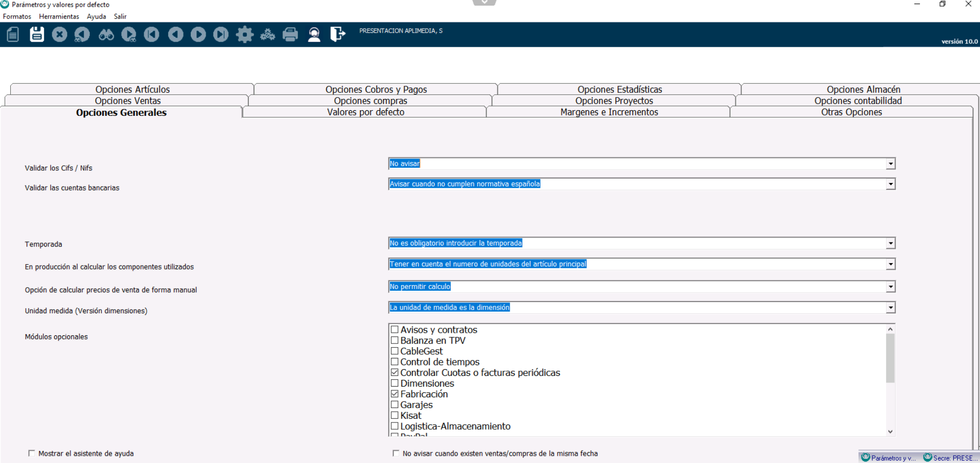Expand the Validar los Cifs / Nifs dropdown
The image size is (980, 463).
point(891,164)
